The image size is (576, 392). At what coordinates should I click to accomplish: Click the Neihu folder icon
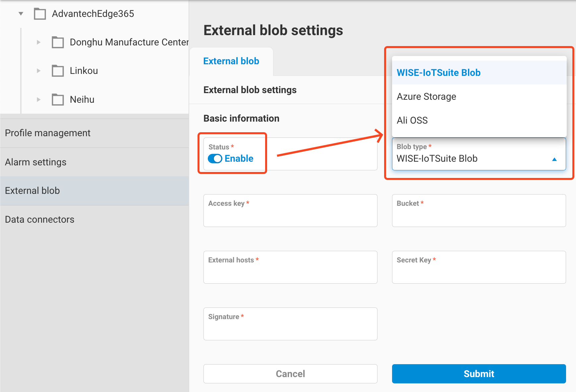click(58, 99)
